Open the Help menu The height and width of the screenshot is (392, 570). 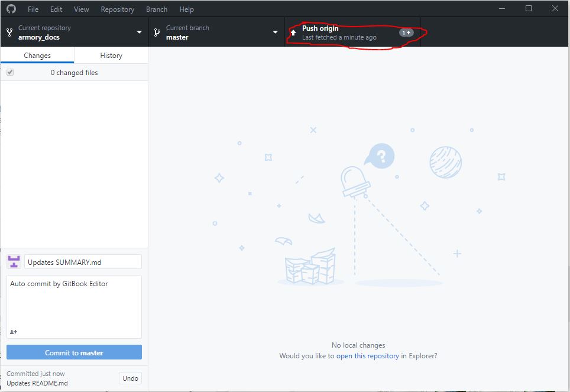click(186, 9)
